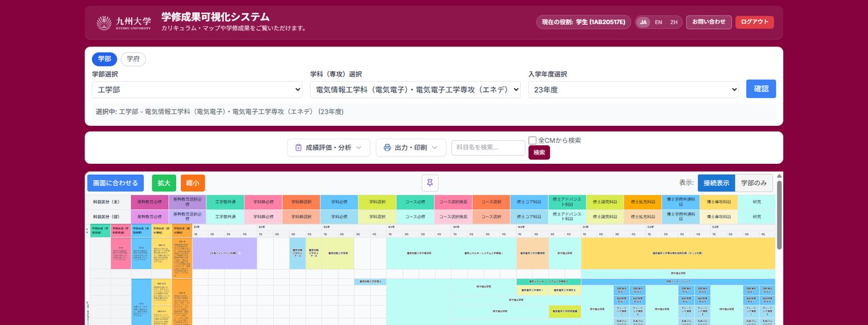
Task: Click the 学科選択 legend swatch in 主 row
Action: 377,202
